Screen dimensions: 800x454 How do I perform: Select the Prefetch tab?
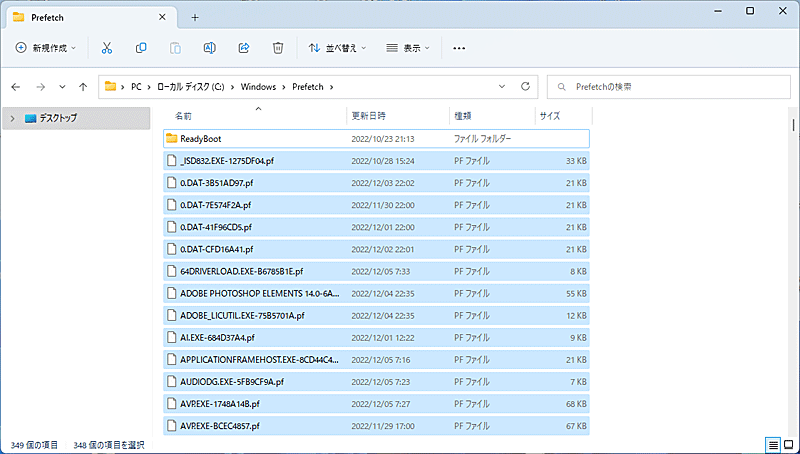[x=89, y=17]
